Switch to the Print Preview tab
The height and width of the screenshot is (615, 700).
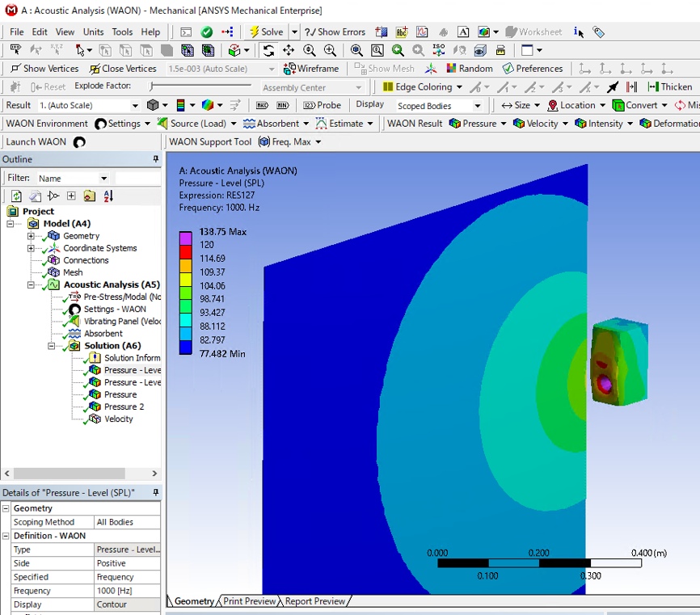click(x=249, y=601)
